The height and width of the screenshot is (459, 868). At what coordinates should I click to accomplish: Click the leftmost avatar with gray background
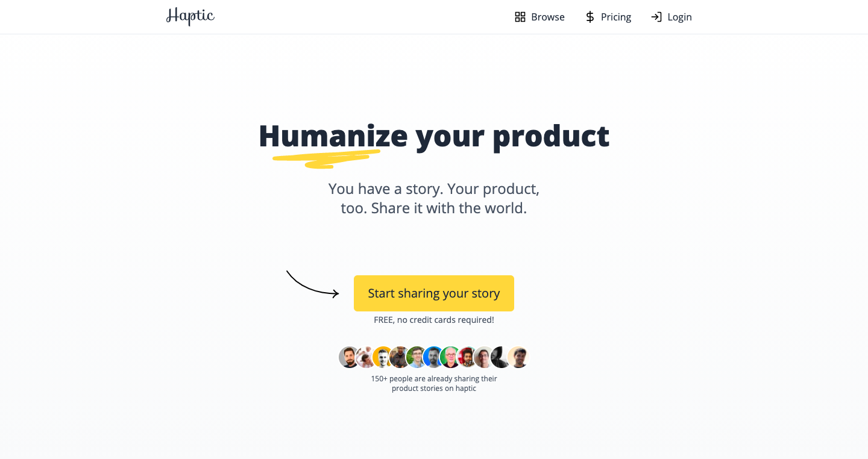(x=349, y=357)
